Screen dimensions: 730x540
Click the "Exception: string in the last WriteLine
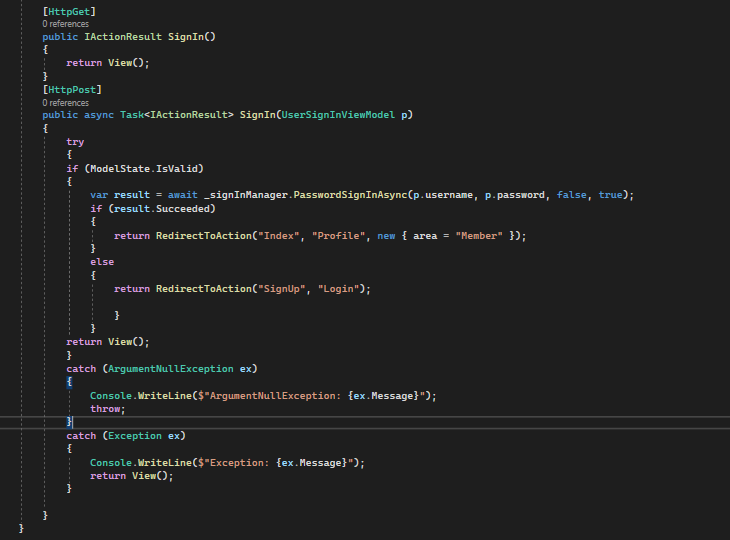point(239,463)
